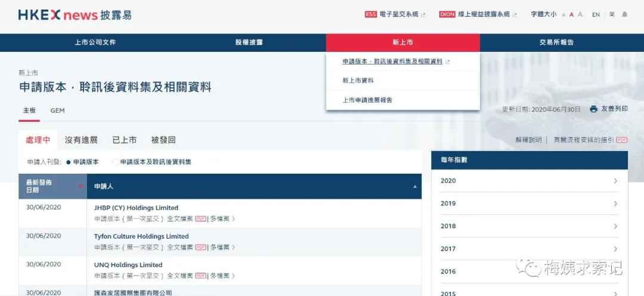Click the 友善列印 print link
Viewport: 644px width, 296px height.
tap(614, 109)
